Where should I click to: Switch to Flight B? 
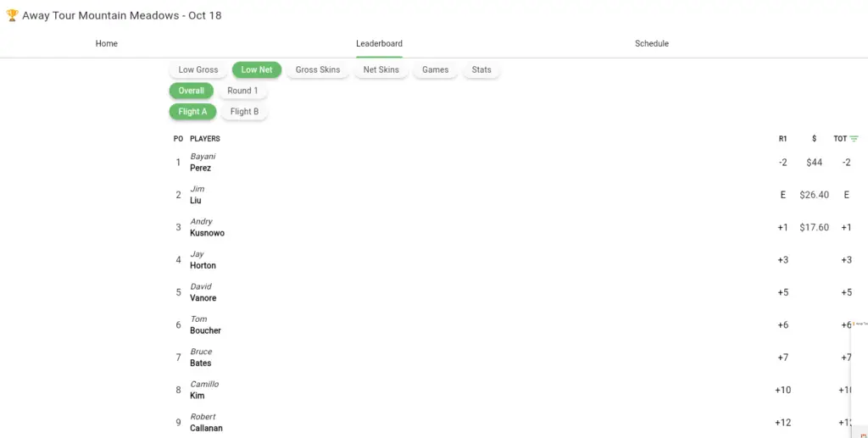tap(244, 111)
